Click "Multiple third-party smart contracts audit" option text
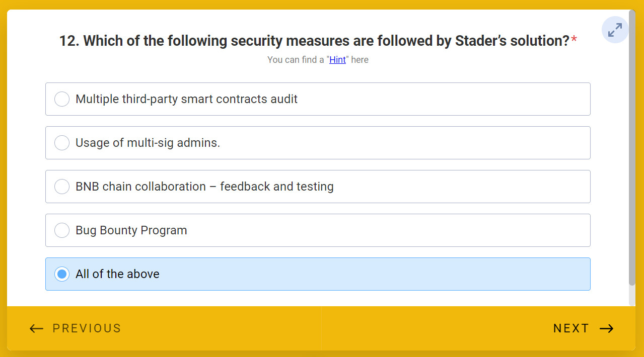644x357 pixels. point(186,99)
